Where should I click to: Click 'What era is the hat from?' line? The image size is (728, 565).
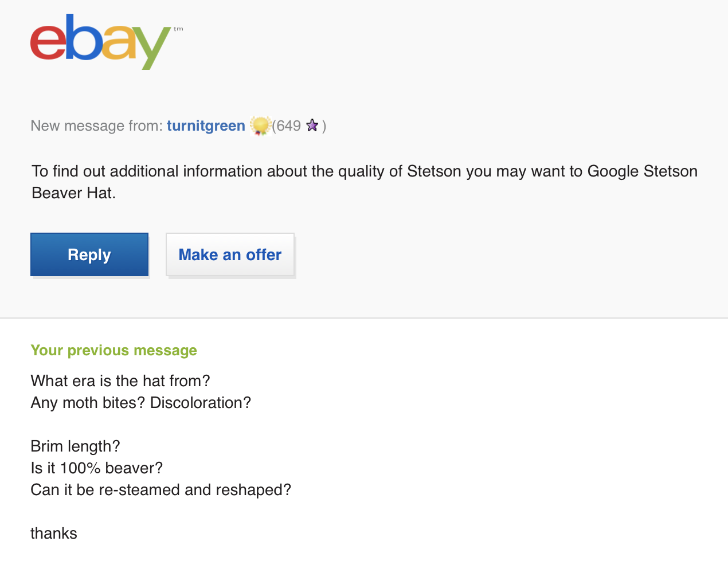120,381
